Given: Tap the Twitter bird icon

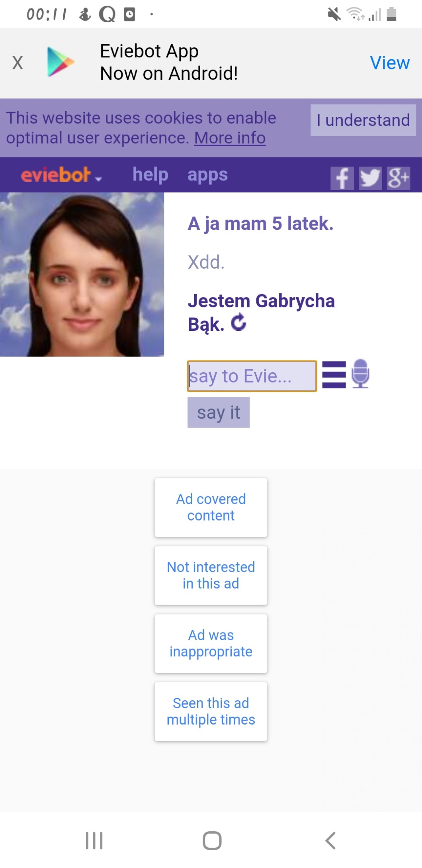Looking at the screenshot, I should tap(370, 178).
